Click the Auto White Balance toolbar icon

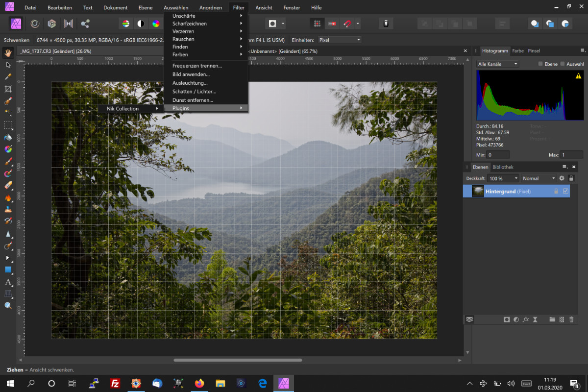tap(170, 24)
